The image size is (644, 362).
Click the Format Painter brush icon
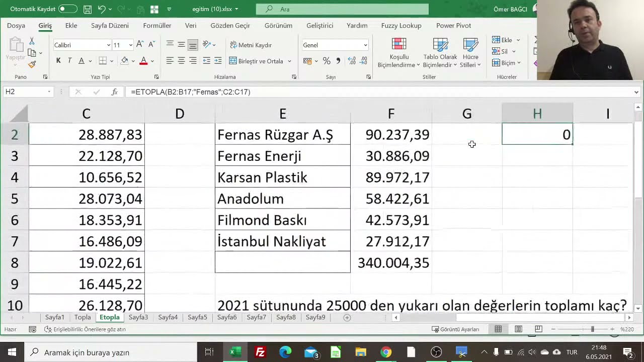pyautogui.click(x=32, y=64)
